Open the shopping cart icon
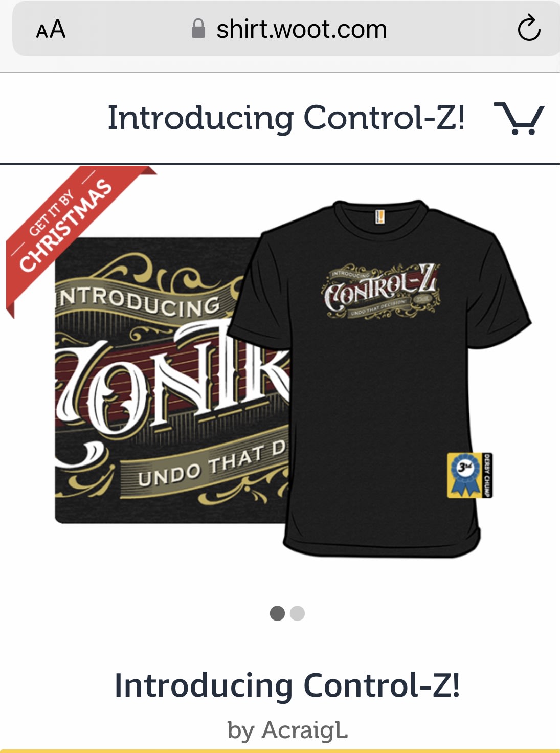The height and width of the screenshot is (753, 560). (x=519, y=118)
